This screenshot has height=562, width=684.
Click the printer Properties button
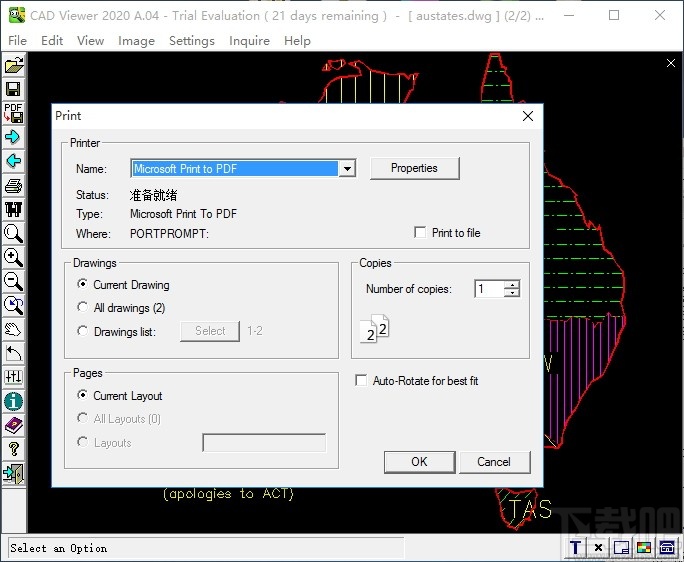(x=414, y=168)
